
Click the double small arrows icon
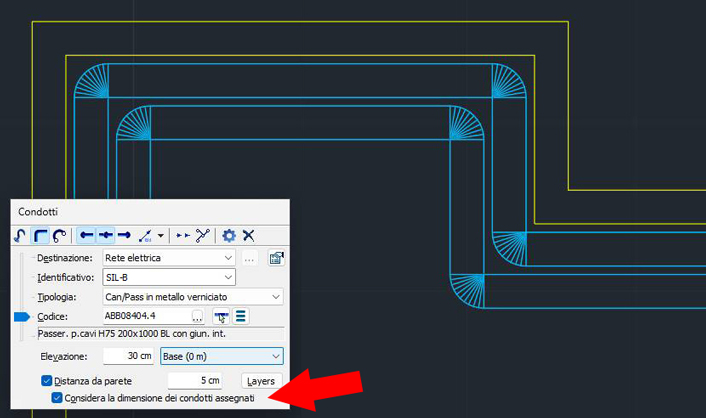point(183,235)
